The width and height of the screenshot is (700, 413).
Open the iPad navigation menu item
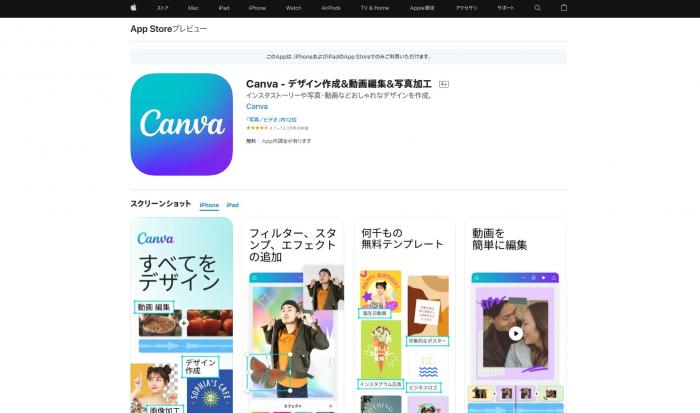pos(224,8)
